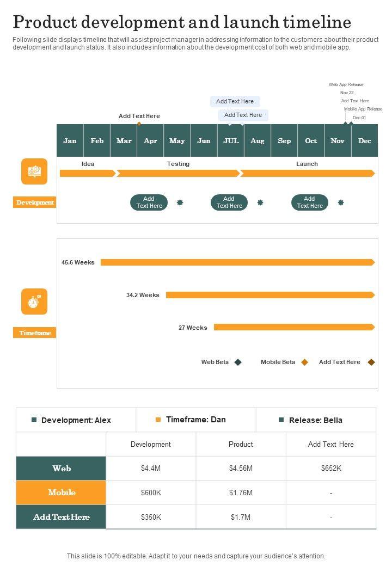Click the 27 Weeks label
This screenshot has height=566, width=392.
(x=193, y=328)
